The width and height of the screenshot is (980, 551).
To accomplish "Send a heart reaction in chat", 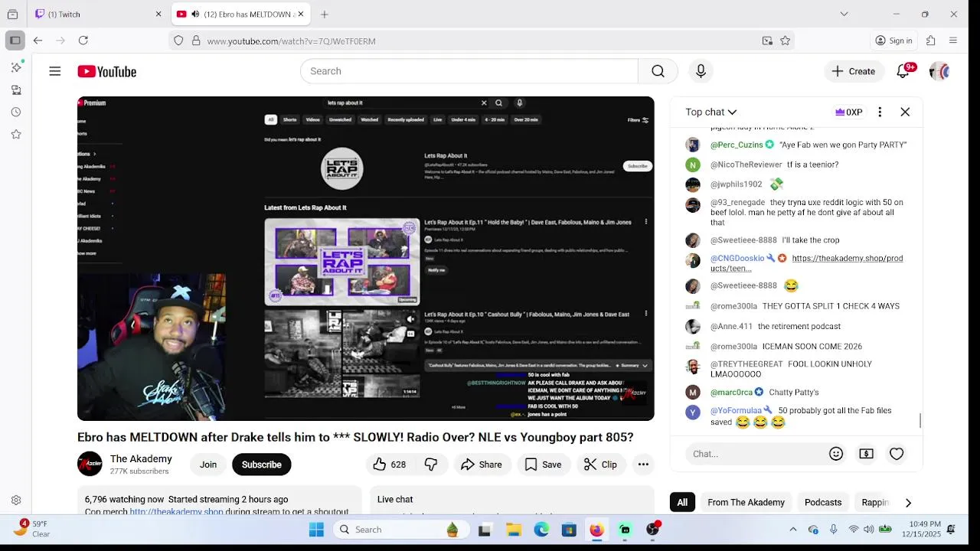I will (x=897, y=454).
